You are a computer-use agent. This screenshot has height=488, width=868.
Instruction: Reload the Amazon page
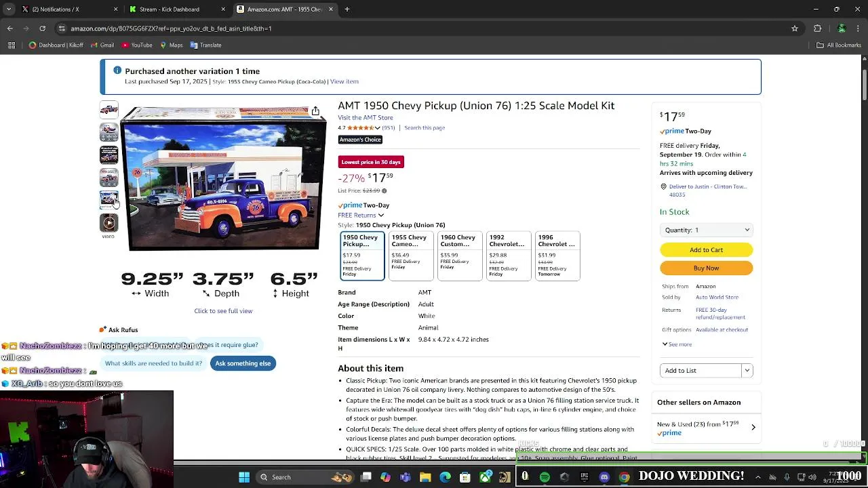click(42, 28)
